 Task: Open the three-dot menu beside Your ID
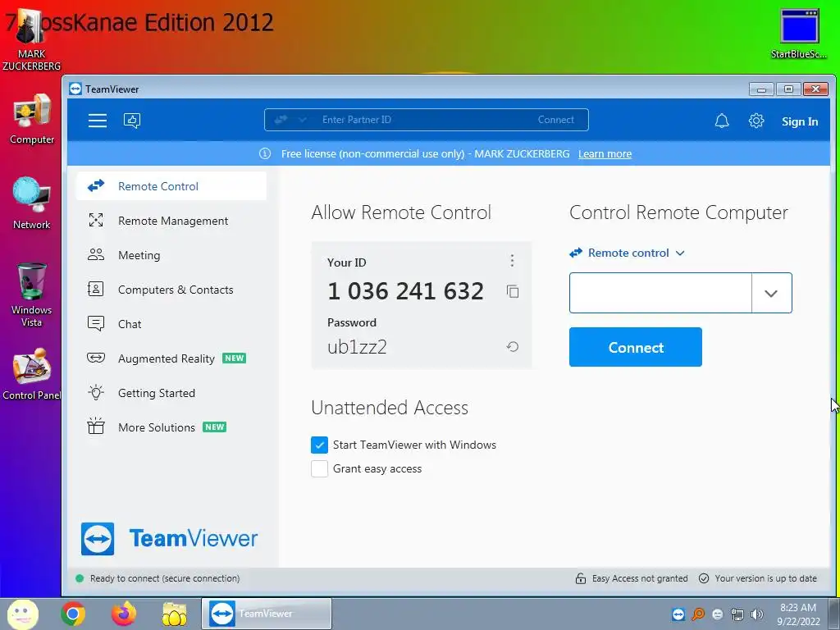(x=512, y=260)
